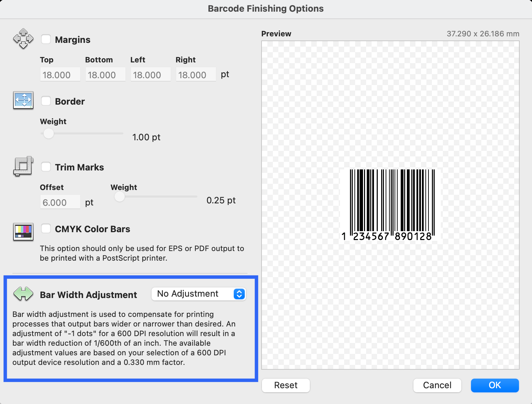Click the Top margin input field
Screen dimensions: 532x404
[60, 74]
